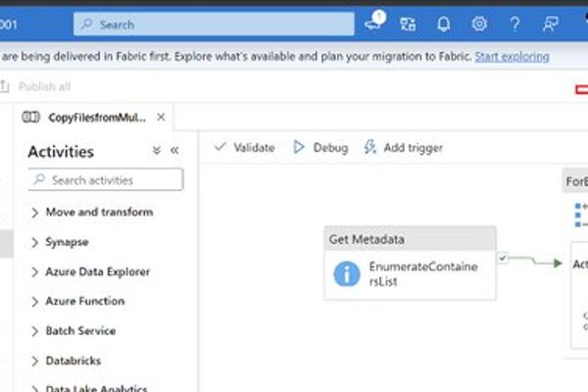Click Add trigger

click(404, 147)
